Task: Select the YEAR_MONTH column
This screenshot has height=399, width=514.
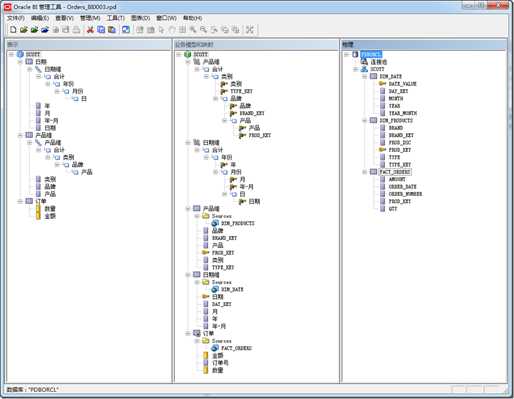Action: [403, 113]
